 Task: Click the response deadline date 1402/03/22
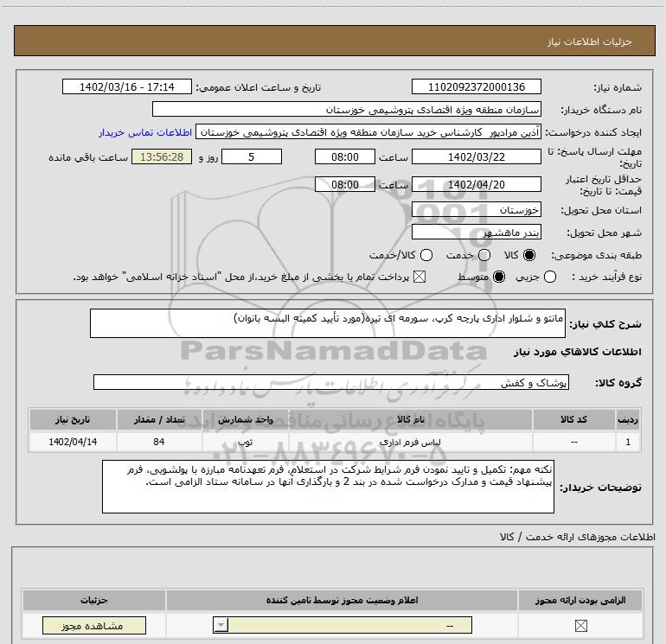pyautogui.click(x=476, y=157)
